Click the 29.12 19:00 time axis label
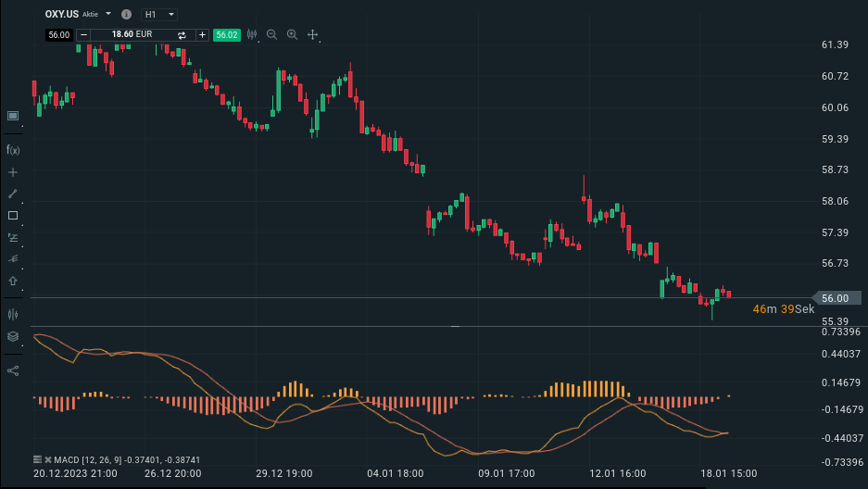 (284, 473)
